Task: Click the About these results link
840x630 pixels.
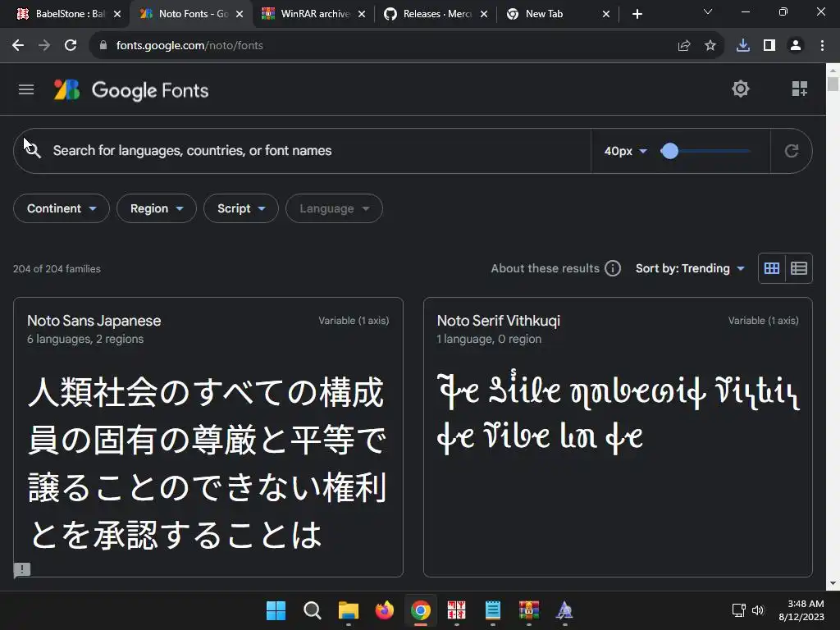Action: (x=545, y=268)
